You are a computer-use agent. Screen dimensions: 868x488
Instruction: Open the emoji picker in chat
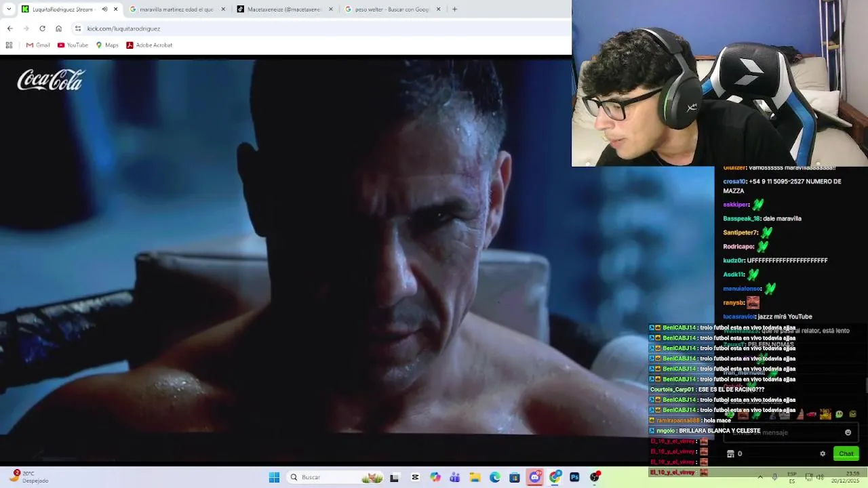click(x=848, y=432)
